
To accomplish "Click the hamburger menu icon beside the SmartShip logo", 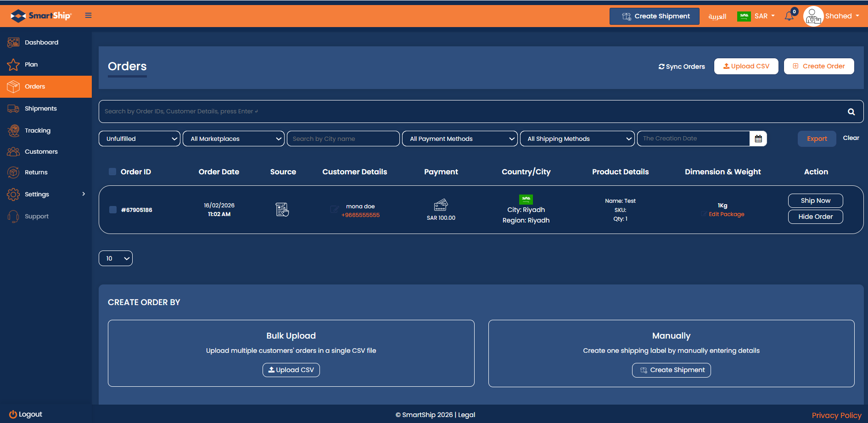I will [88, 16].
